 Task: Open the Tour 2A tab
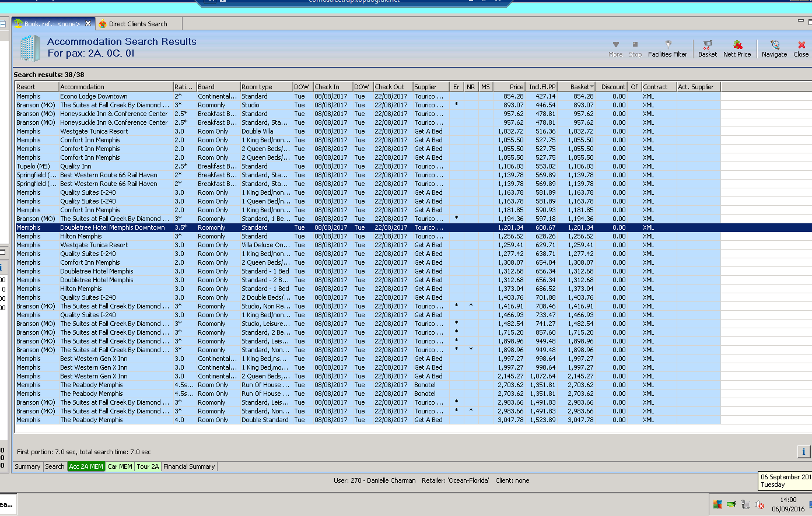click(148, 466)
